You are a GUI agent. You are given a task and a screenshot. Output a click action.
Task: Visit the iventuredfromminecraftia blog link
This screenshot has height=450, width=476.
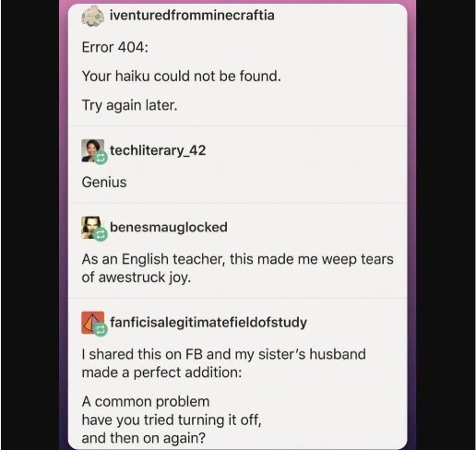tap(192, 16)
